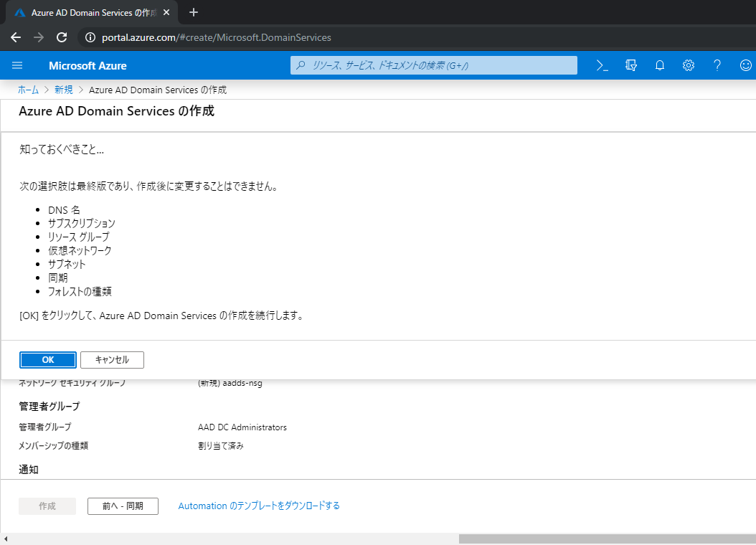Click the 'メンバーシップの種類' label
Screen dimensions: 756x545
54,446
